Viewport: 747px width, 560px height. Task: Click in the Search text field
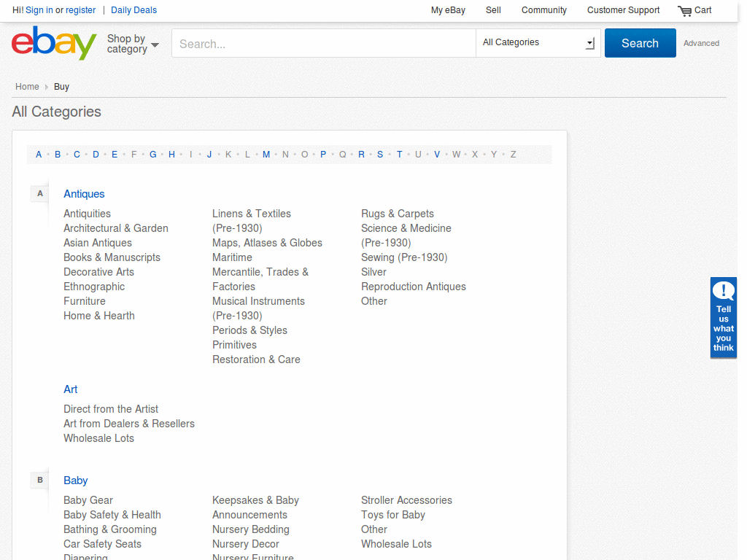pos(323,43)
